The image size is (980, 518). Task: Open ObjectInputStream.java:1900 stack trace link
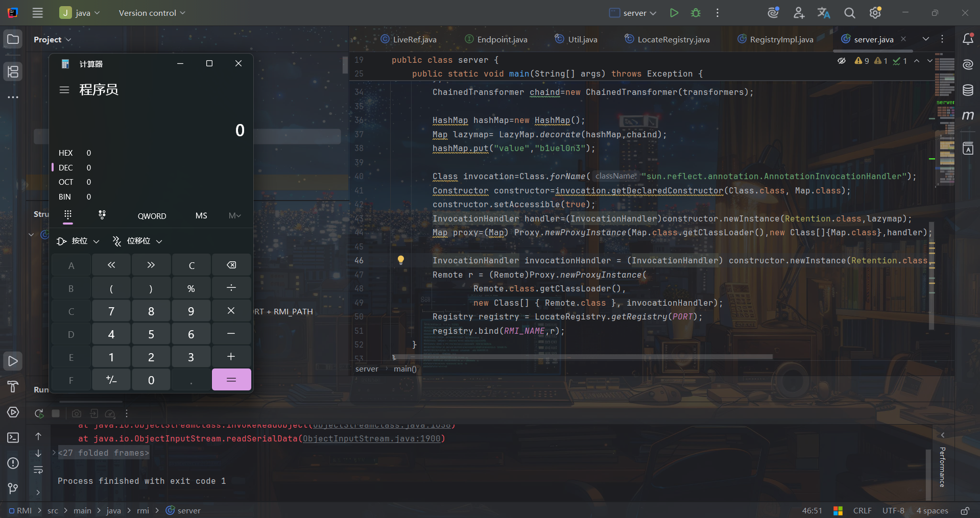(x=372, y=438)
